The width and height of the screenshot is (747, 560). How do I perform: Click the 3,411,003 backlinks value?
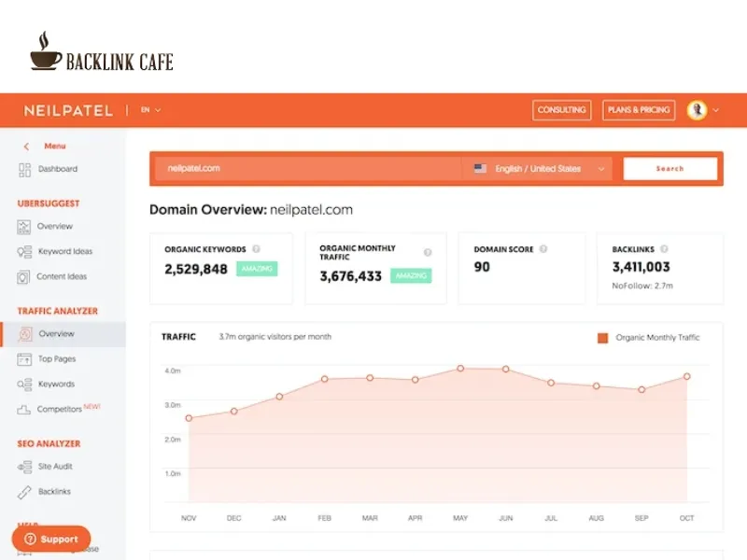(x=641, y=267)
